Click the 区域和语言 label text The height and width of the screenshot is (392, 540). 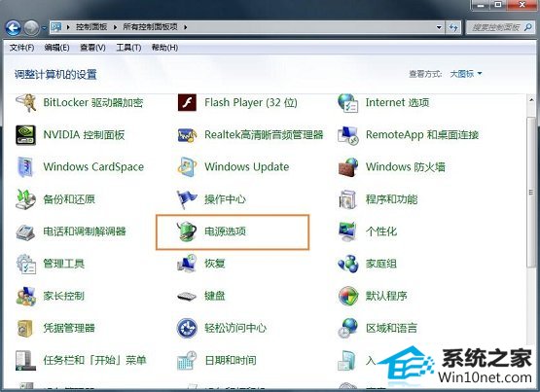point(391,328)
